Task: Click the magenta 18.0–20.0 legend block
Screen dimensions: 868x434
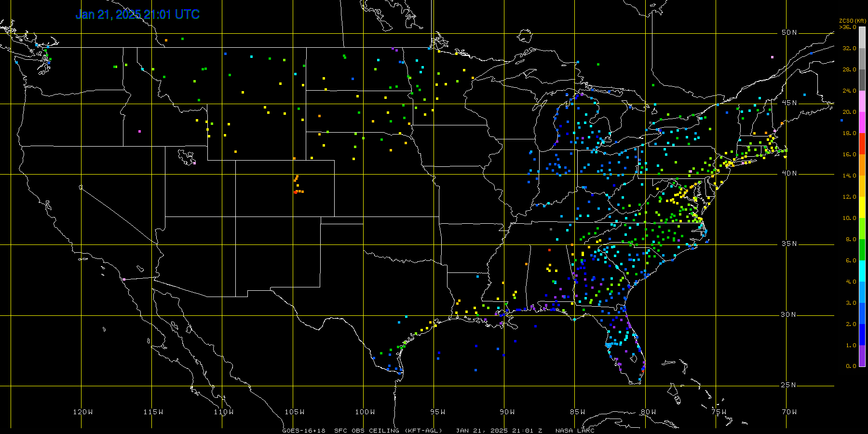Action: (x=862, y=122)
